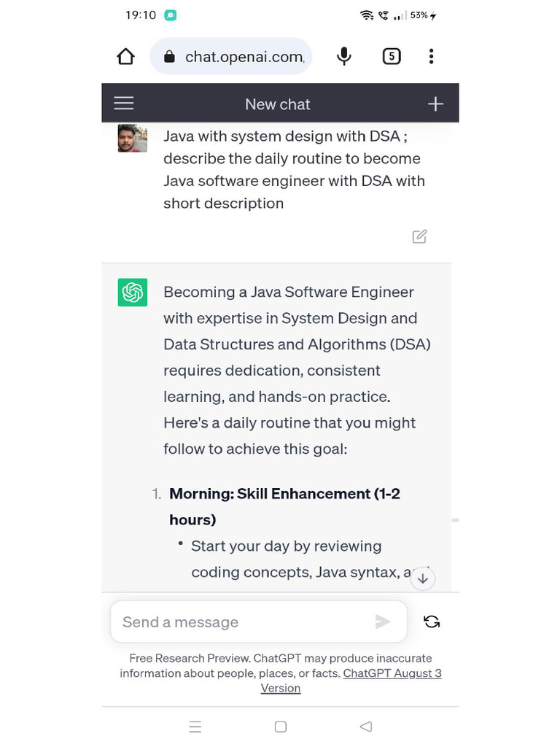Tap the browser home icon

tap(126, 57)
